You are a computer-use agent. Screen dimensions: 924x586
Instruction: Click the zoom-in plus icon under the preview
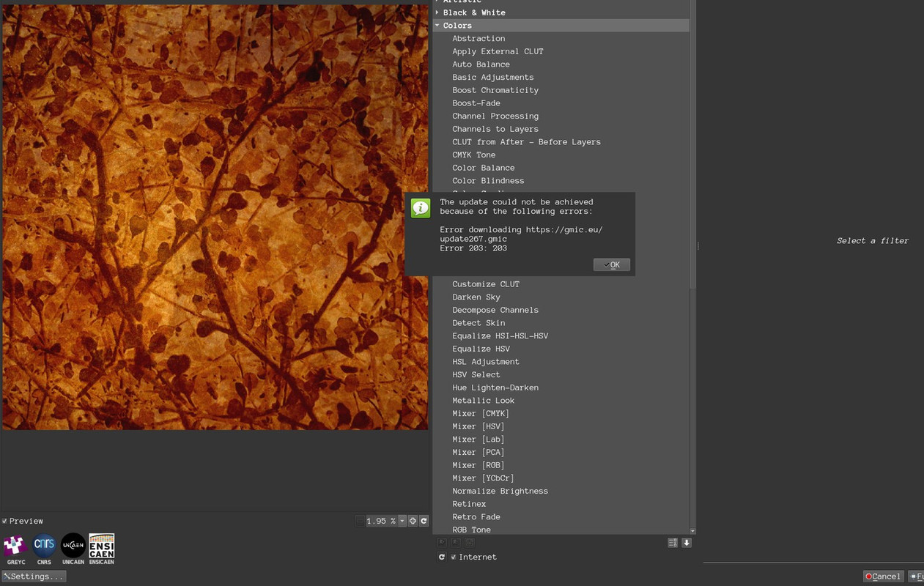(x=413, y=521)
